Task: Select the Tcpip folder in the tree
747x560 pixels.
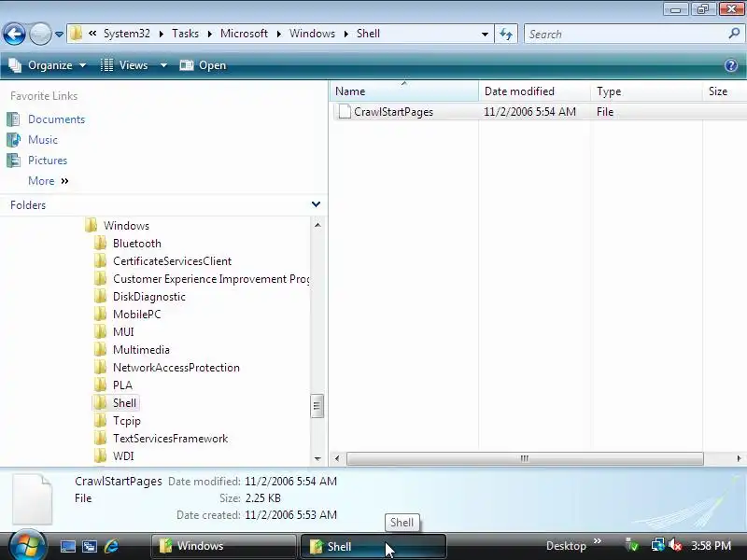Action: click(x=127, y=421)
